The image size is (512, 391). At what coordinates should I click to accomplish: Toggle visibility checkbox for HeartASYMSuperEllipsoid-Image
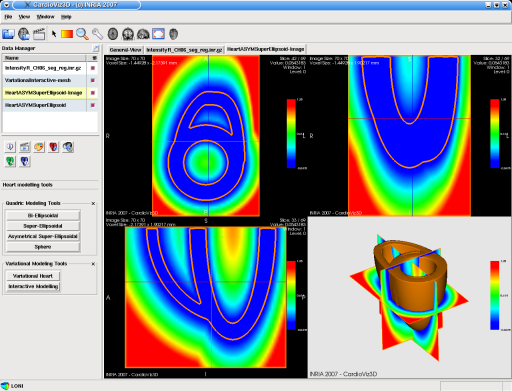[x=93, y=93]
